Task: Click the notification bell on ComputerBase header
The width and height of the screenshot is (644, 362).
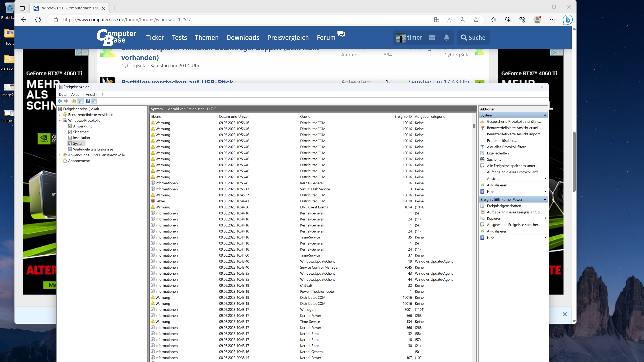Action: pyautogui.click(x=446, y=37)
